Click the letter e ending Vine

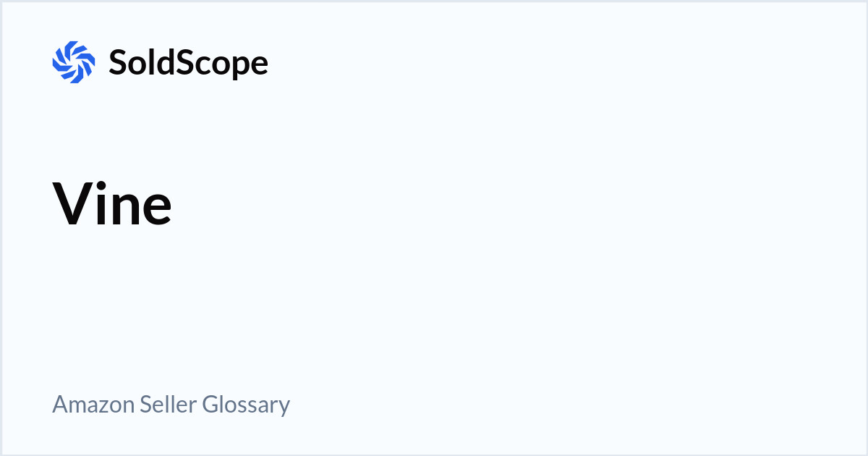coord(155,207)
